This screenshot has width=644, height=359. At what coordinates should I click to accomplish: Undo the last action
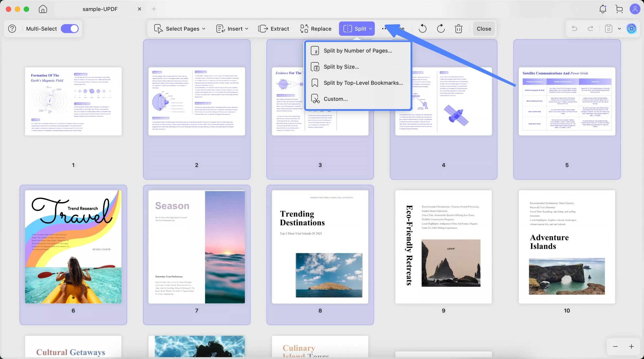[575, 29]
